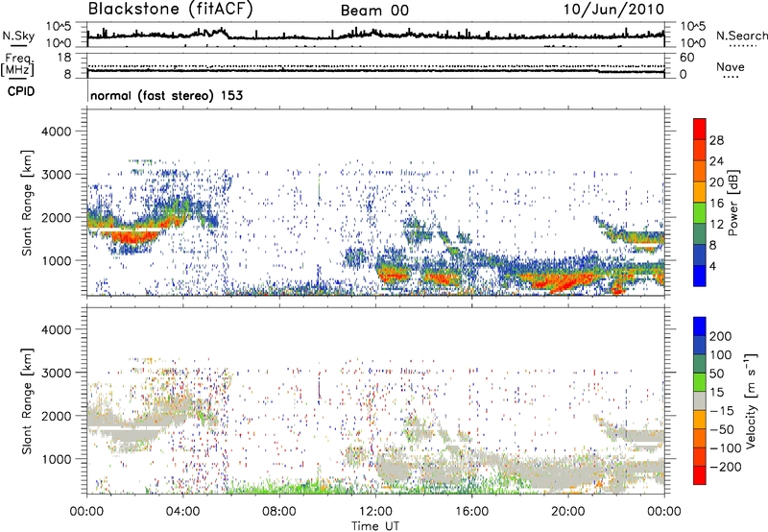Click the "Velocity [m s-1]" color bar title
This screenshot has width=768, height=532.
751,400
